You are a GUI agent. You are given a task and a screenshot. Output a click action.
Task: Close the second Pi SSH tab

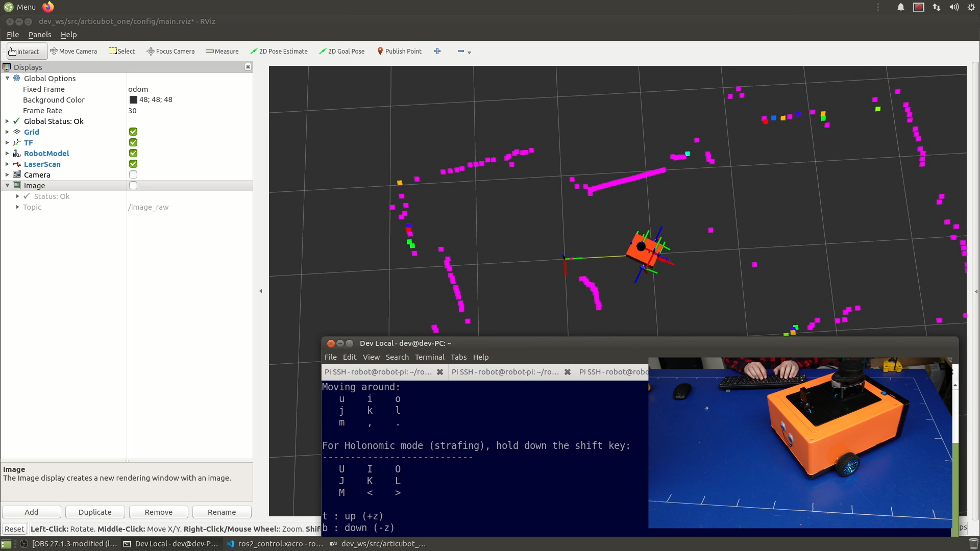(x=567, y=372)
